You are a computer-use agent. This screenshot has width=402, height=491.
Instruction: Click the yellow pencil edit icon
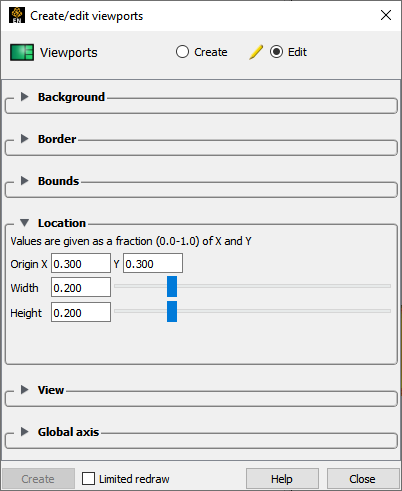point(256,52)
